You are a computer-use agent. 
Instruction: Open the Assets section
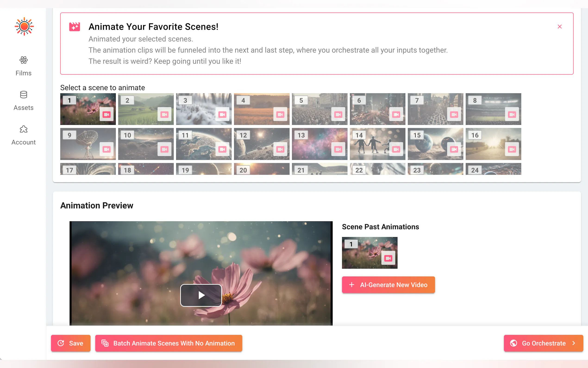click(x=24, y=101)
